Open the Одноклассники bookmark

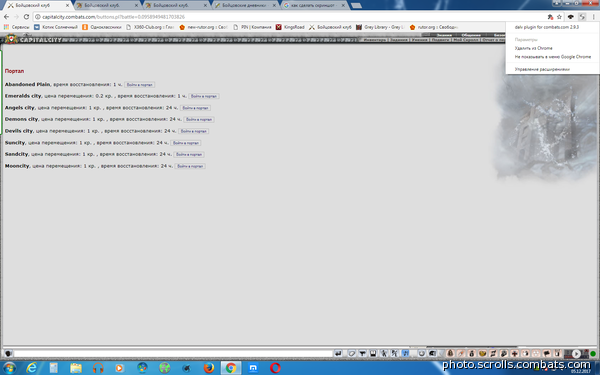[x=102, y=27]
